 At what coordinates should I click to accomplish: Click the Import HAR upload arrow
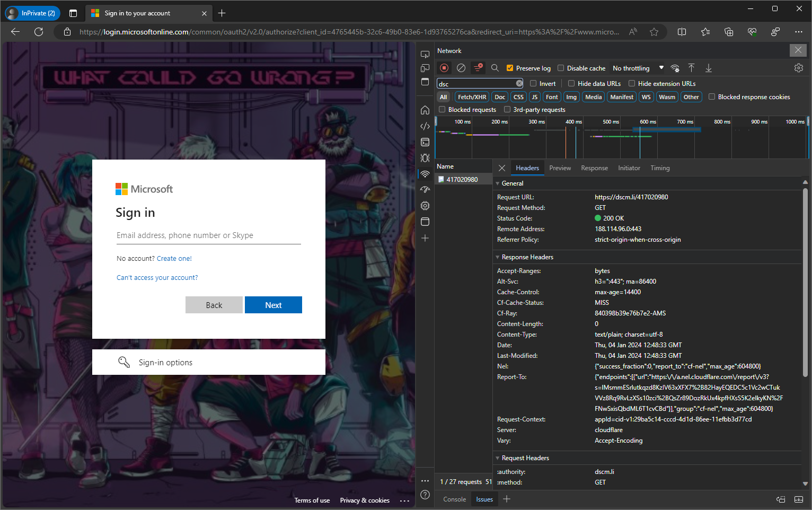coord(691,68)
